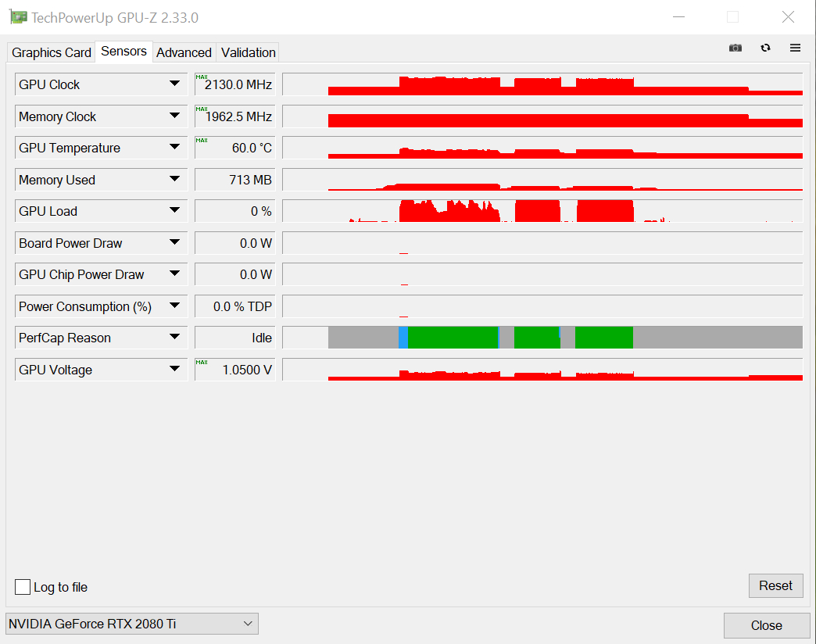This screenshot has width=816, height=644.
Task: Select the Sensors tab
Action: [123, 52]
